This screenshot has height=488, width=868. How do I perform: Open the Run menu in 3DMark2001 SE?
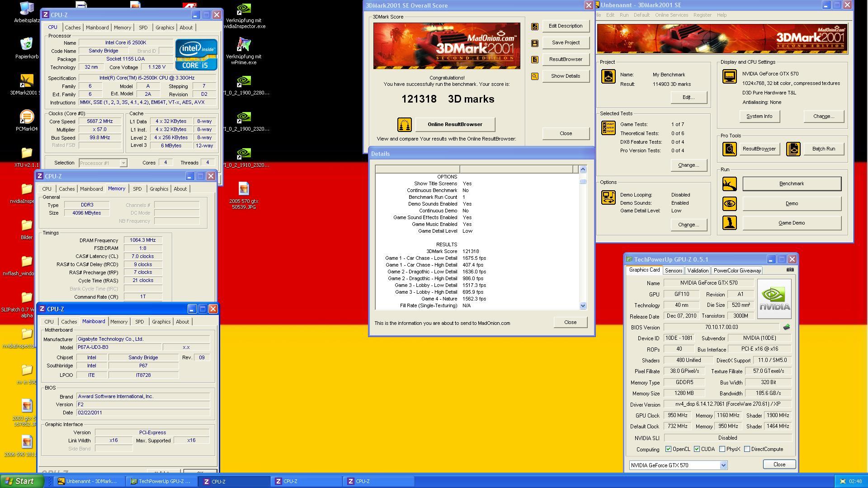(x=624, y=15)
